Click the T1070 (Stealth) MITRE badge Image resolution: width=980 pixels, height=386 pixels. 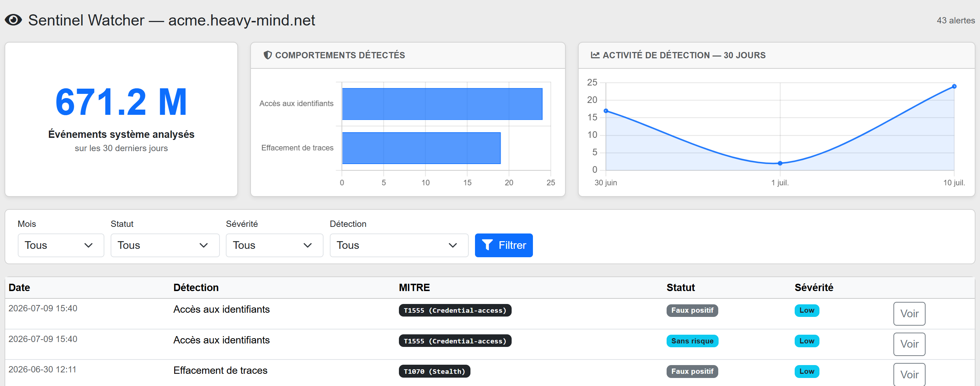pyautogui.click(x=435, y=371)
